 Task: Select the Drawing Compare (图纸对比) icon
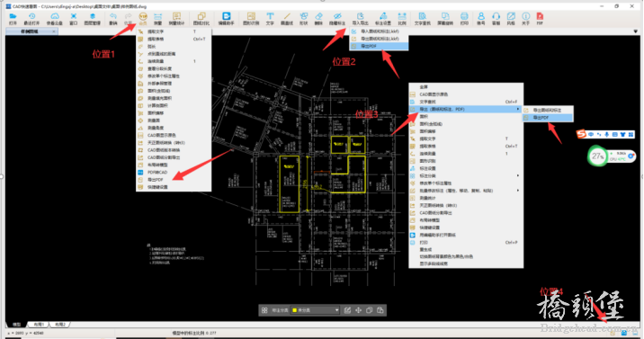[201, 19]
